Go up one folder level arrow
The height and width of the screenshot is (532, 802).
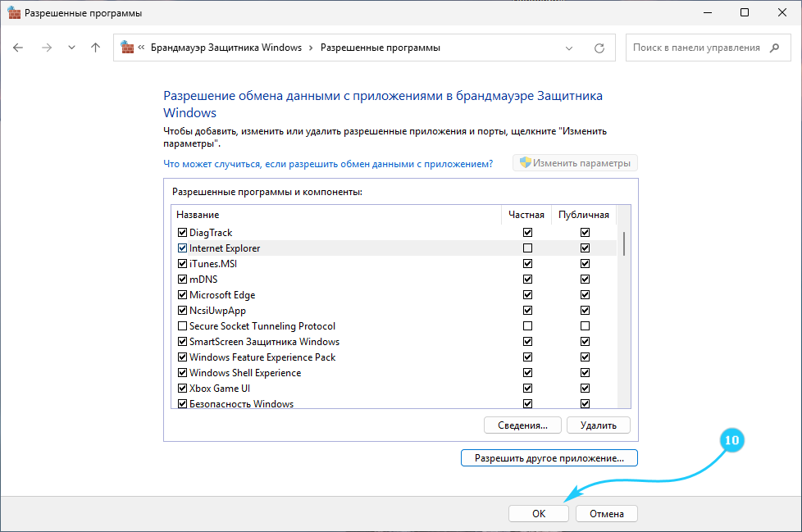tap(95, 48)
